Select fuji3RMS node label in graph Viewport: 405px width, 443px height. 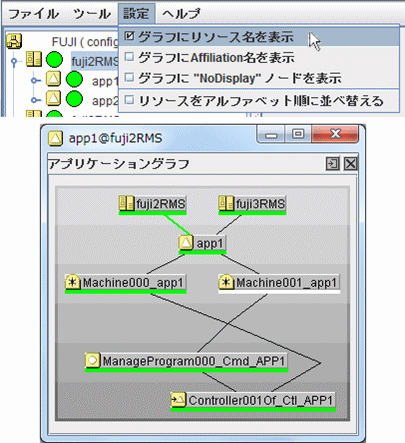tap(260, 204)
